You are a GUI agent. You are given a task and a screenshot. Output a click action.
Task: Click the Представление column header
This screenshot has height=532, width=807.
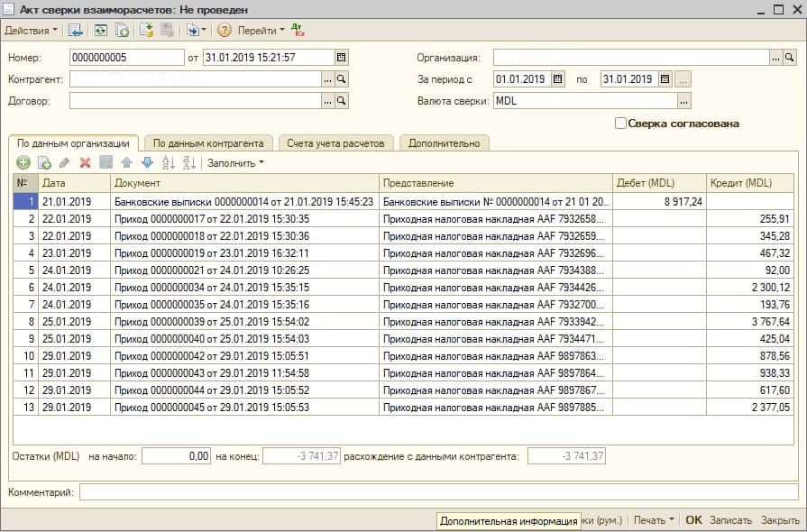(x=496, y=183)
